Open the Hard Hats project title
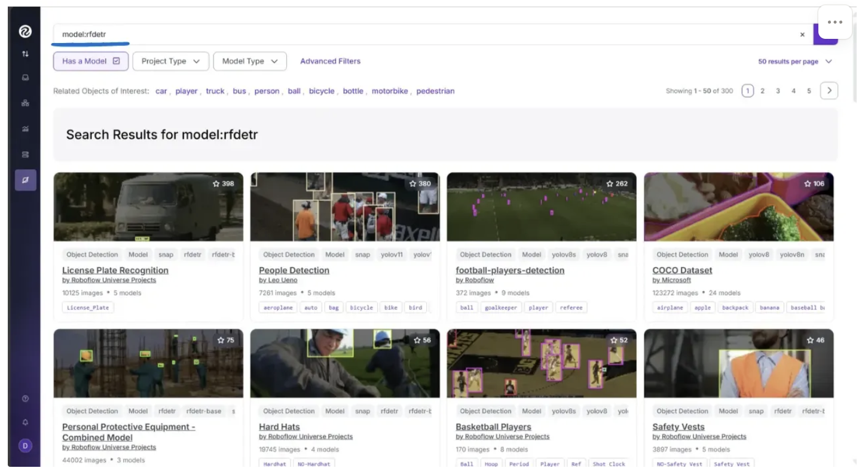 279,427
